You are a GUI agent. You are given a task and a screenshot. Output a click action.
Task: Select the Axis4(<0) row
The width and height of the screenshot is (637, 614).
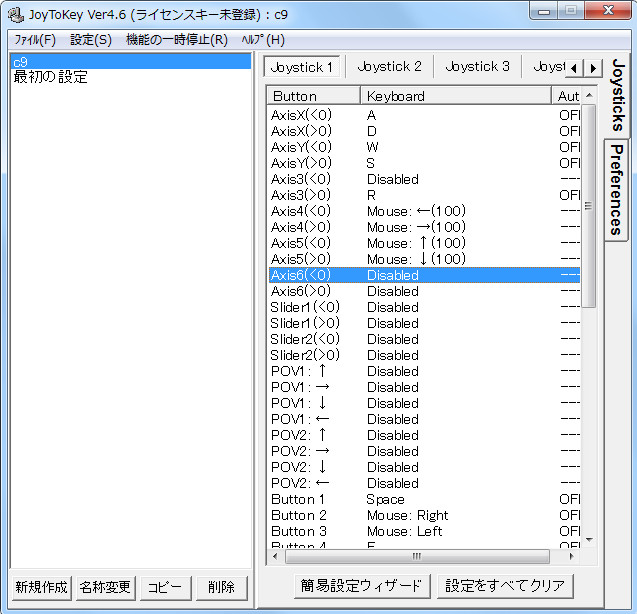click(425, 211)
